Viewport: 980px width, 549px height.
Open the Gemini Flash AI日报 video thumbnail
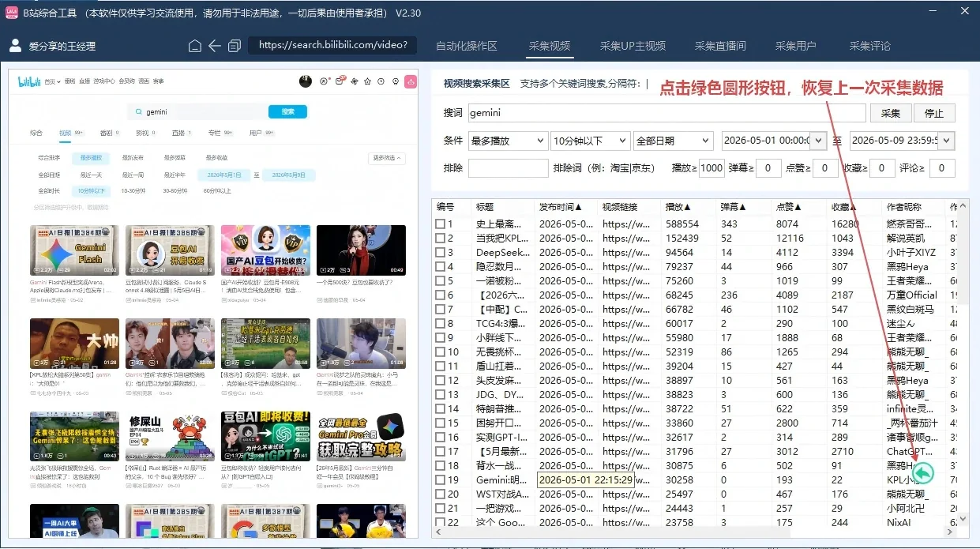coord(74,250)
